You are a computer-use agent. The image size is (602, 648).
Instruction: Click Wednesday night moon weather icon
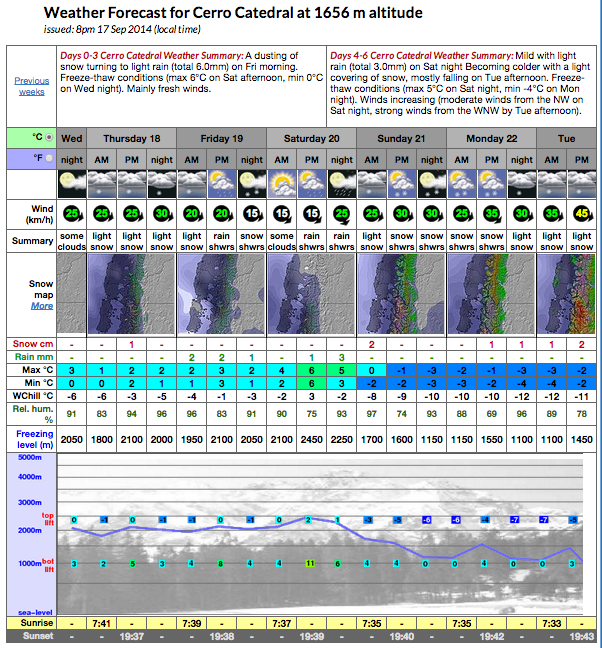tap(72, 184)
